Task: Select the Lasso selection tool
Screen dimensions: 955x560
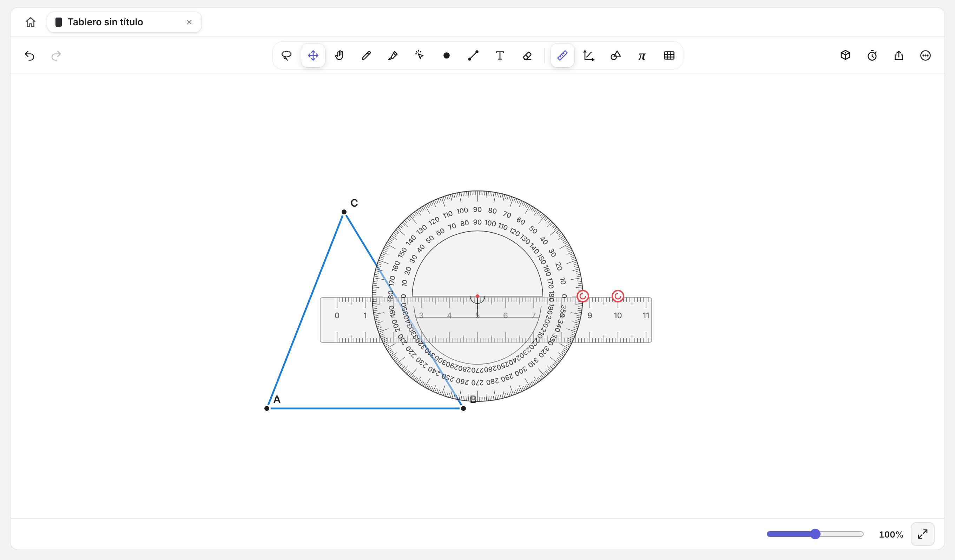Action: click(286, 56)
